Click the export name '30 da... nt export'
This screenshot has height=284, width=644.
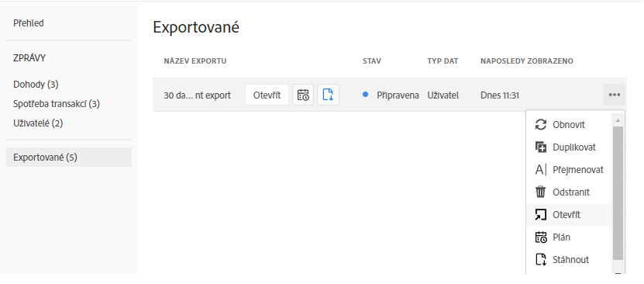tap(197, 95)
